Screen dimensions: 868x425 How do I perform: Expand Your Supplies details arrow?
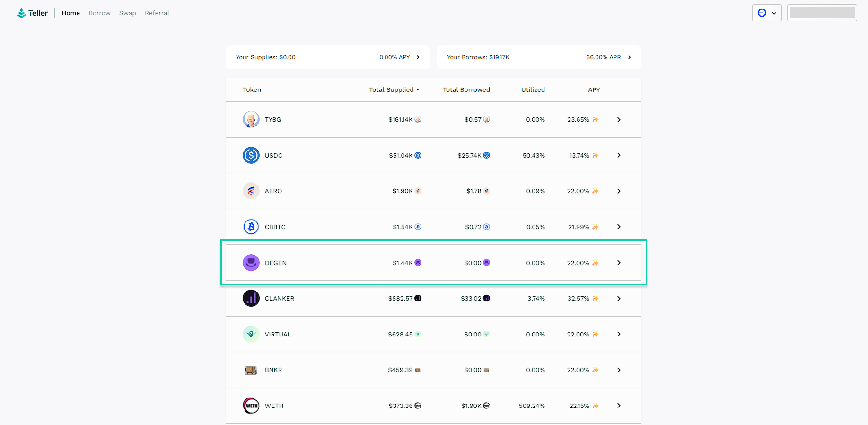coord(418,57)
